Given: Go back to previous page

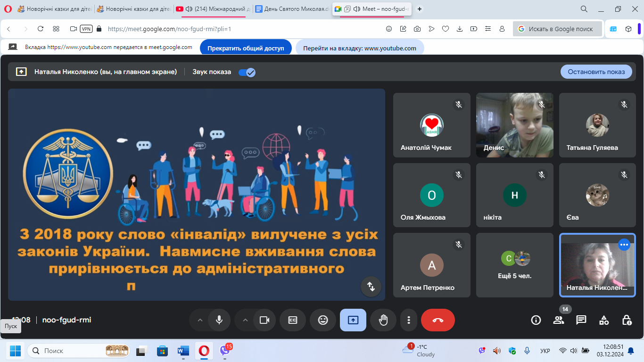Looking at the screenshot, I should tap(8, 29).
